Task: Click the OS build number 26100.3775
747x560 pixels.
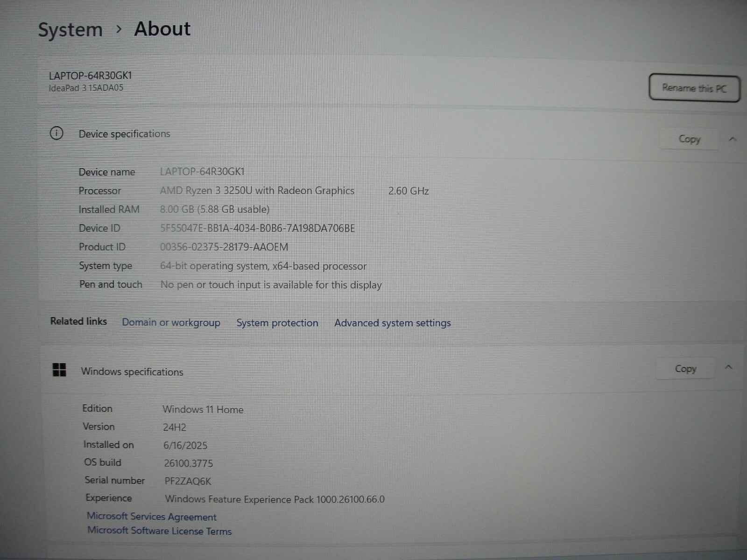Action: tap(188, 463)
